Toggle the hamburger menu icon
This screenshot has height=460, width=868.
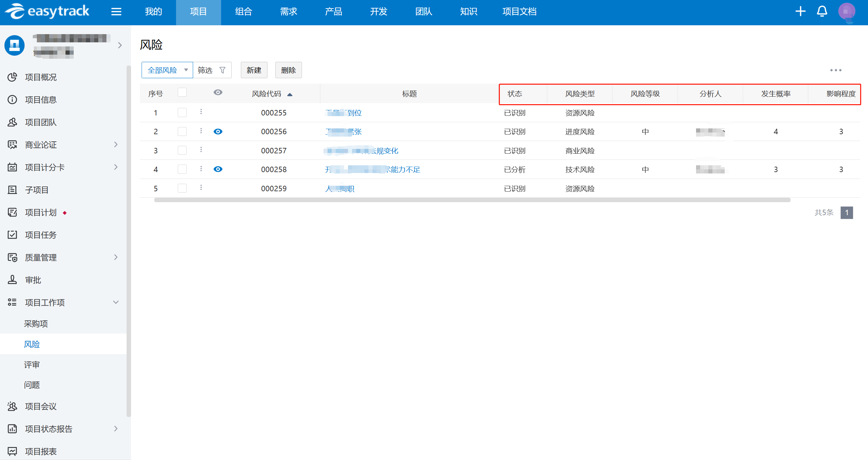(x=116, y=12)
